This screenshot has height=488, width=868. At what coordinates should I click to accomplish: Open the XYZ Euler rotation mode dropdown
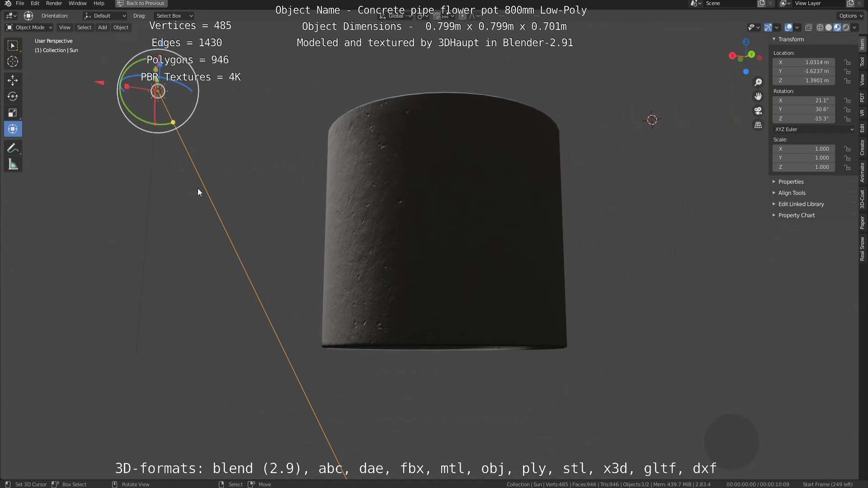pyautogui.click(x=814, y=129)
